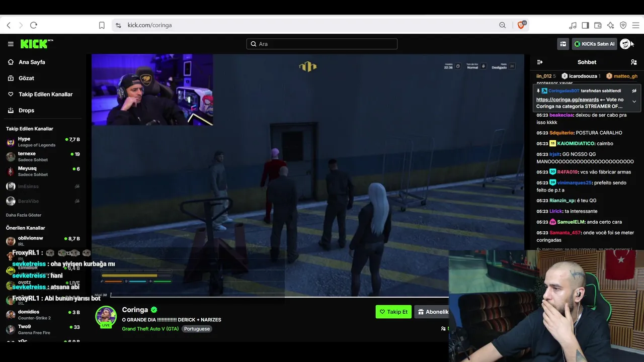
Task: Click username KAIOMIDIATICO in chat
Action: 576,144
